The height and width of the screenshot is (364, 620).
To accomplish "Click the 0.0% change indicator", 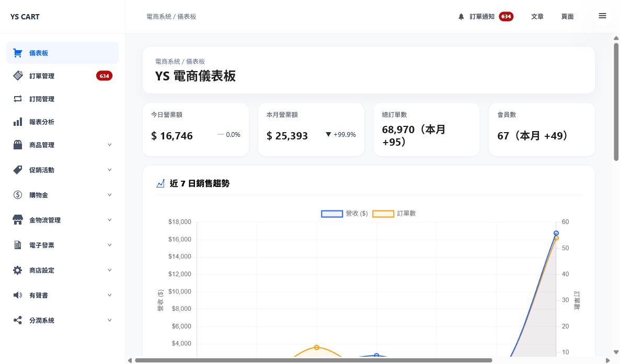I will click(x=229, y=134).
